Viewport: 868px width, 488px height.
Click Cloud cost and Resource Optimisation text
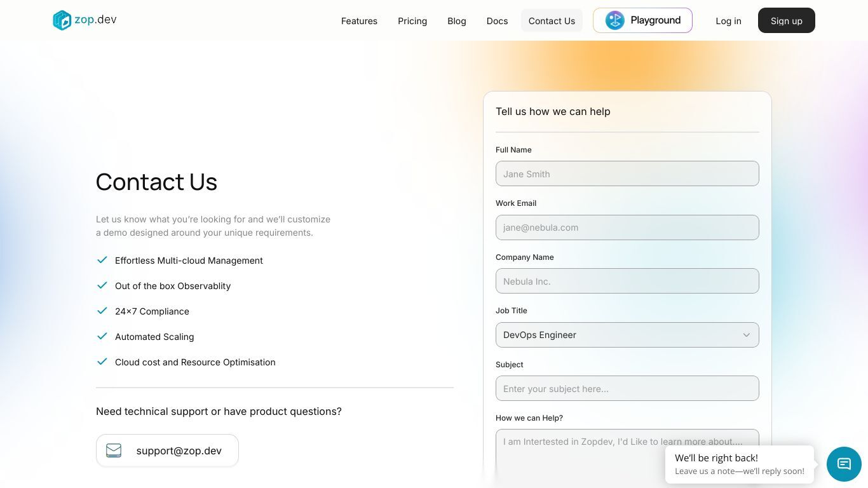[195, 362]
